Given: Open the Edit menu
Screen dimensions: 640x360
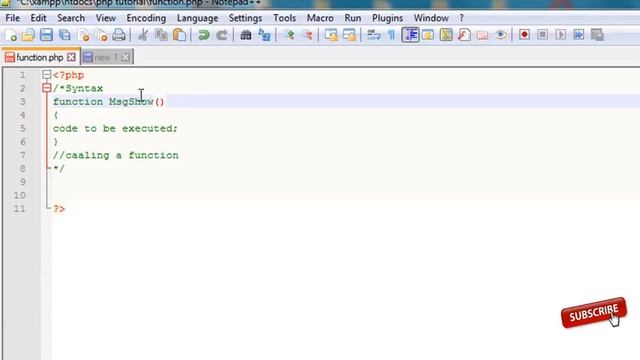Looking at the screenshot, I should point(38,18).
